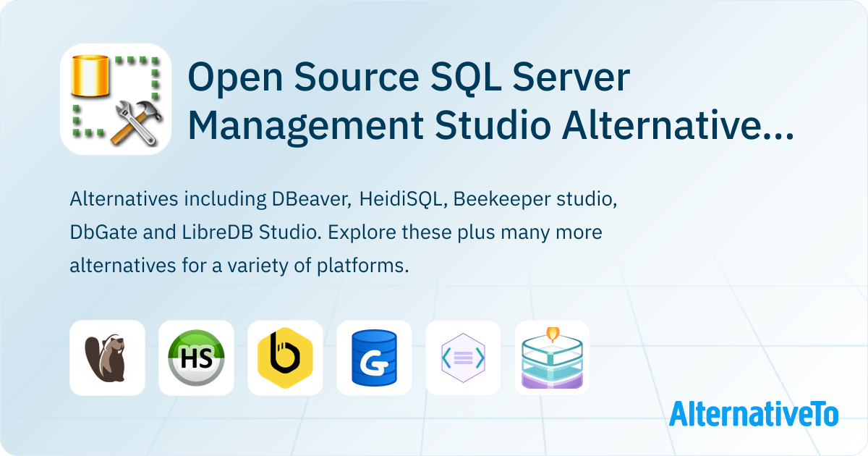Screen dimensions: 868x456
Task: Click text 'Alternatives including DBeaver, HeidiSQL, Beekeeper studio,'
Action: click(x=344, y=198)
